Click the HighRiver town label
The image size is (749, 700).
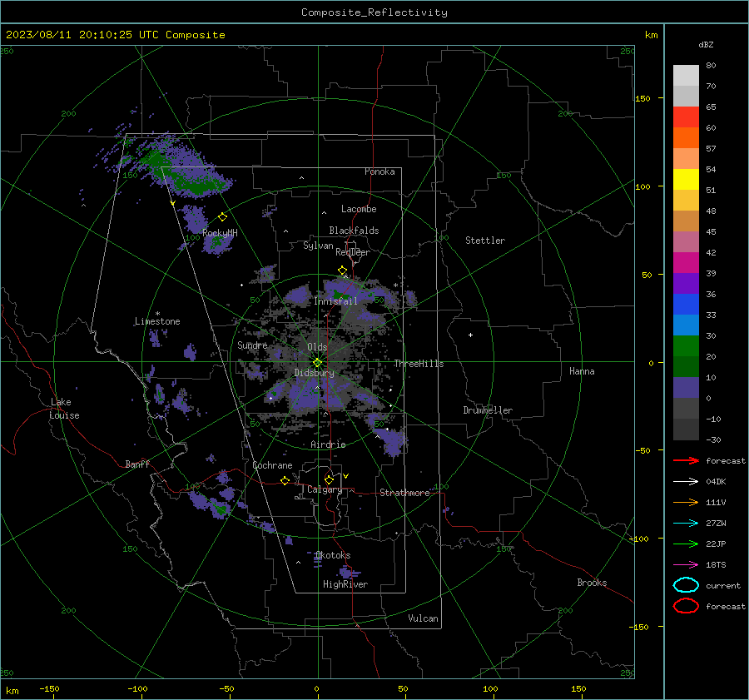(x=345, y=584)
